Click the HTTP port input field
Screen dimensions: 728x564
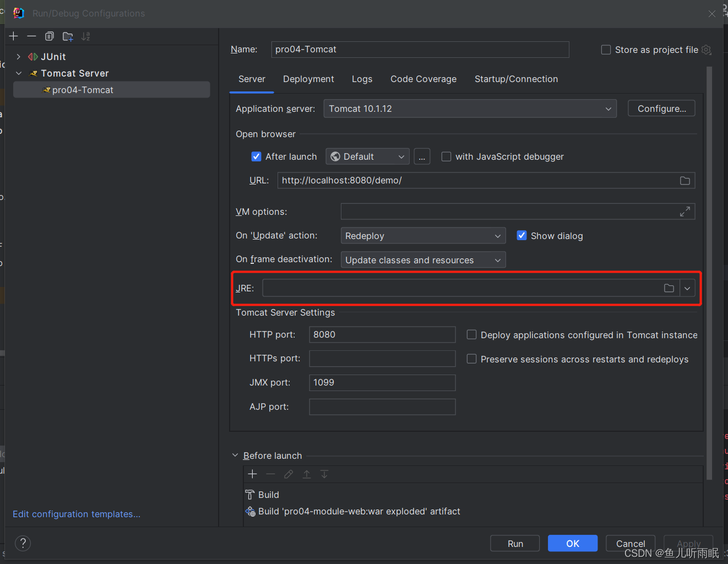coord(382,334)
